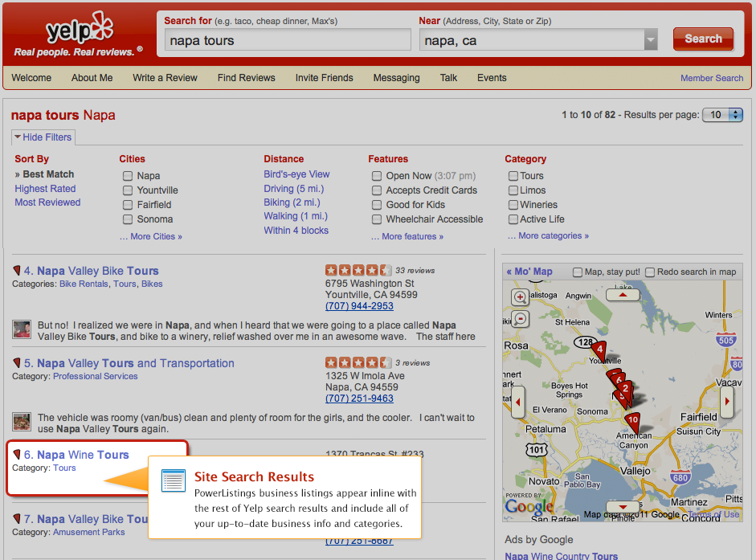Check the Wineries category filter
Image resolution: width=756 pixels, height=560 pixels.
513,205
